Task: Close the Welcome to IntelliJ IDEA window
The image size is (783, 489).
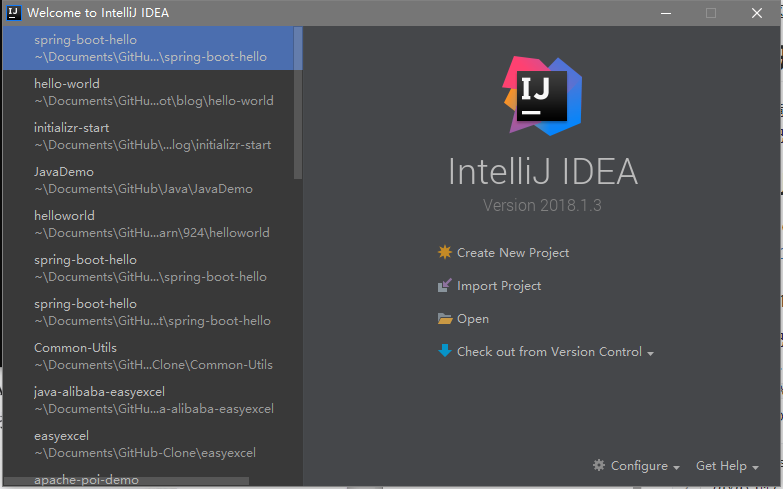Action: coord(757,13)
